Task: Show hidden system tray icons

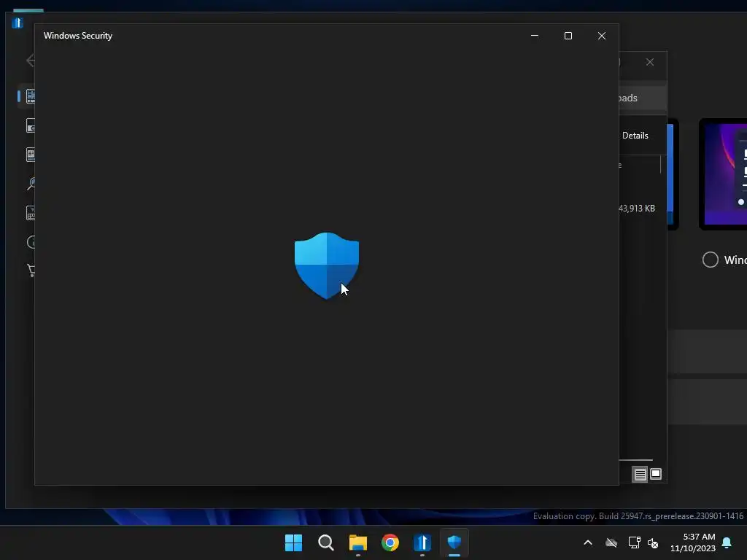Action: tap(588, 542)
